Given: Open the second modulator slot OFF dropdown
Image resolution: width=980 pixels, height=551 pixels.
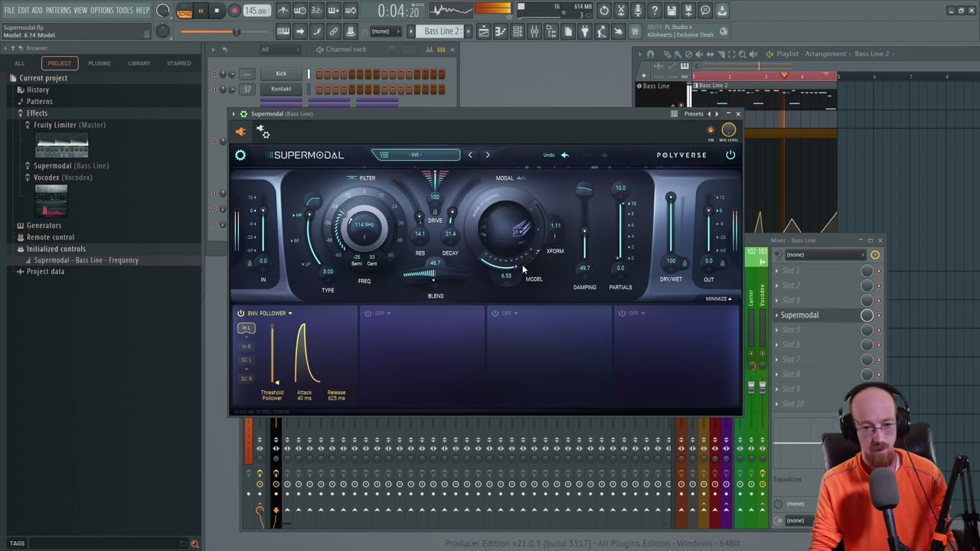Looking at the screenshot, I should [382, 313].
